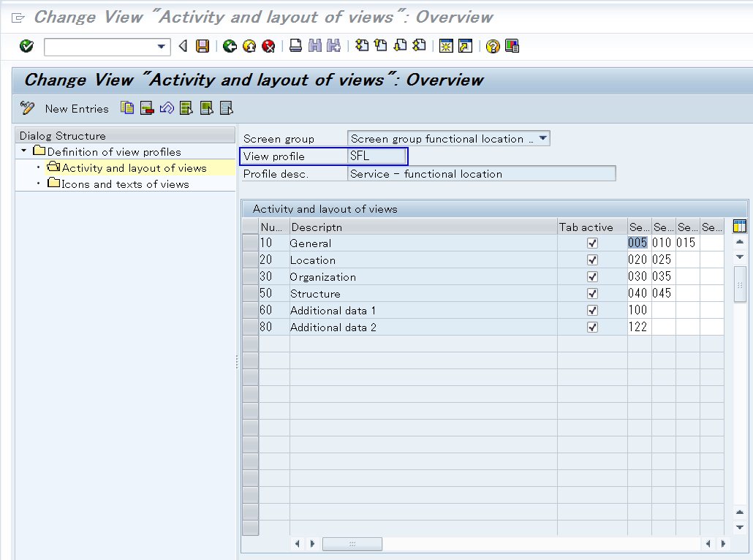Click the Delete row icon
Image resolution: width=753 pixels, height=560 pixels.
pos(147,108)
